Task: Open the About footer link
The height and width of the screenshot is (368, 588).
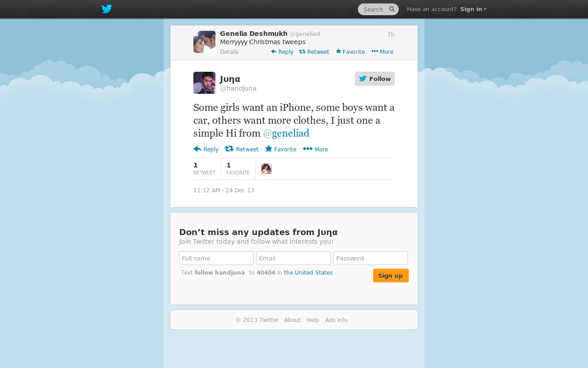Action: tap(293, 320)
